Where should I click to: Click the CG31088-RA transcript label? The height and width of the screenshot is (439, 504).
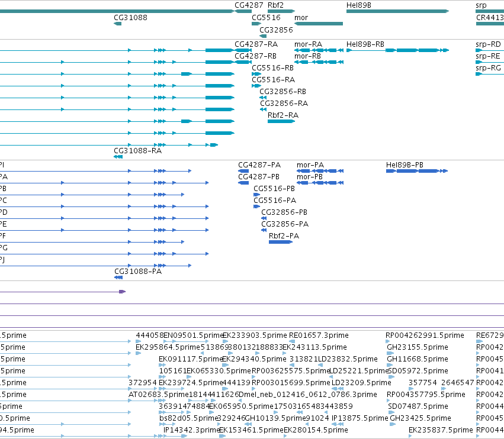tap(137, 151)
